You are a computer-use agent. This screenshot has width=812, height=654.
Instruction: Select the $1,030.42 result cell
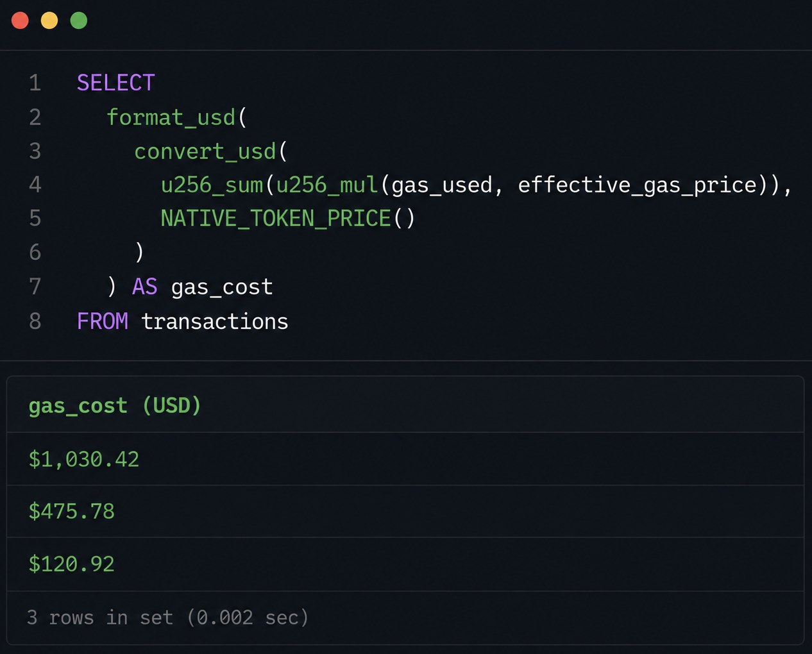point(405,459)
